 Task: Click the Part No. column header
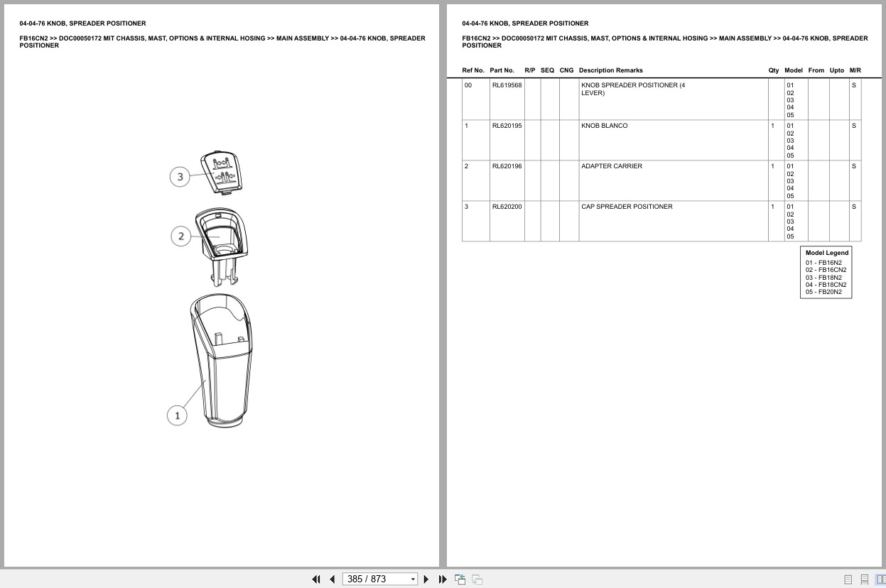click(x=502, y=70)
